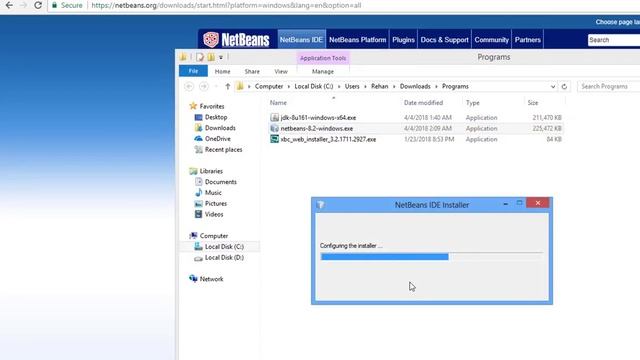Open the recent locations dropdown arrow
The height and width of the screenshot is (360, 640).
coord(216,87)
